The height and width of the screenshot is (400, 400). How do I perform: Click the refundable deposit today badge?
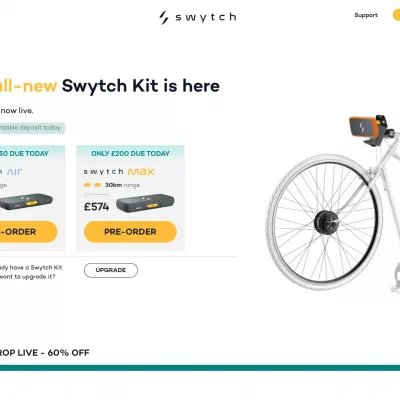32,128
